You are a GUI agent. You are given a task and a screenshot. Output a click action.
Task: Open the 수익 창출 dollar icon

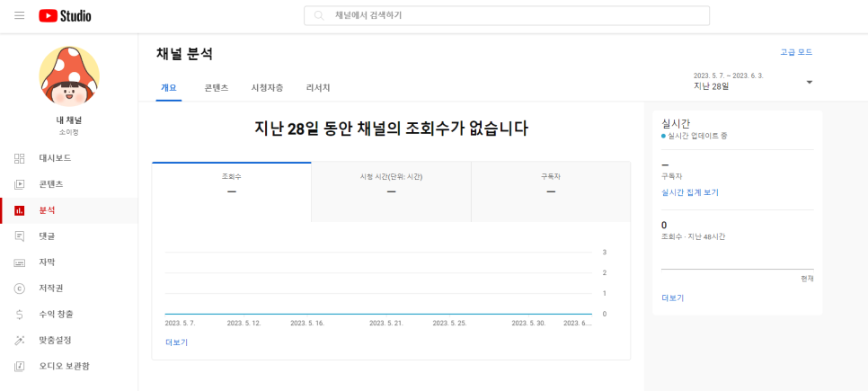[19, 315]
